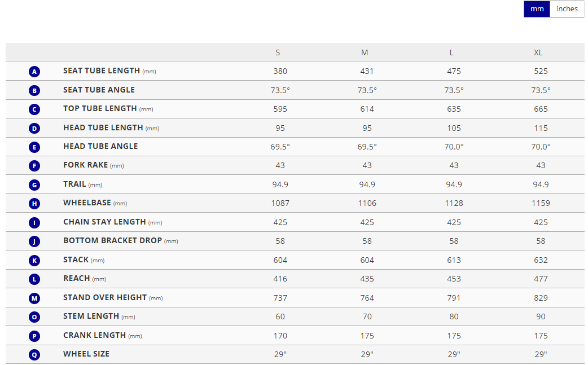This screenshot has height=365, width=588.
Task: Select the mm unit toggle
Action: coord(537,9)
